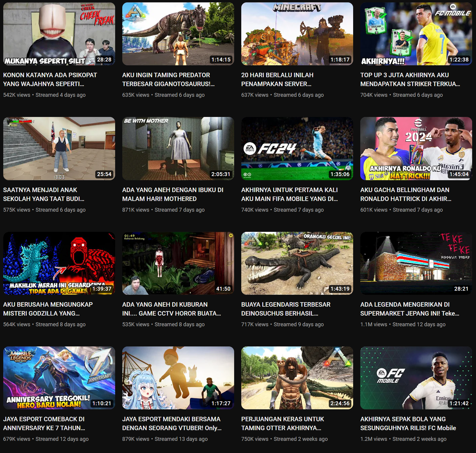Open the Giganotosaurus taming video thumbnail
The width and height of the screenshot is (476, 453).
click(178, 34)
